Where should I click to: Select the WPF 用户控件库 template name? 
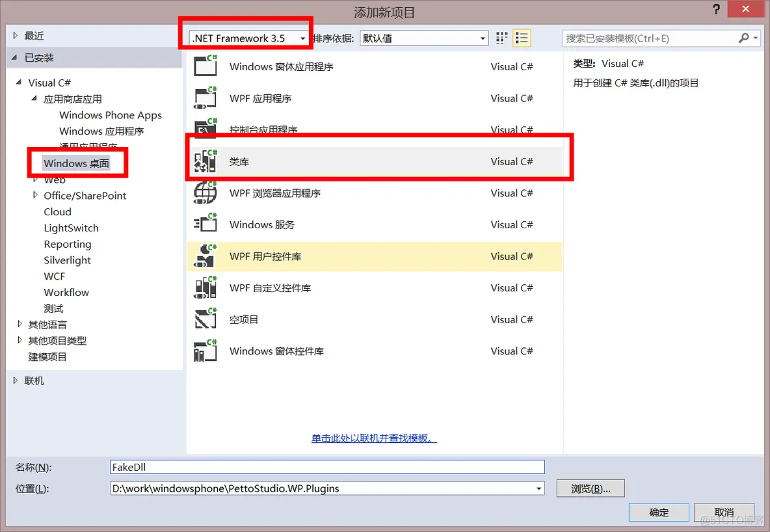265,256
